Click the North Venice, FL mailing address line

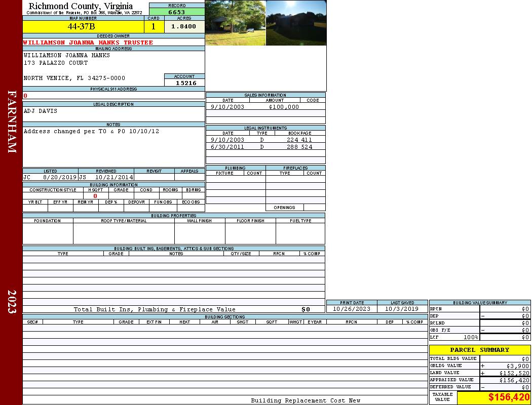coord(74,78)
